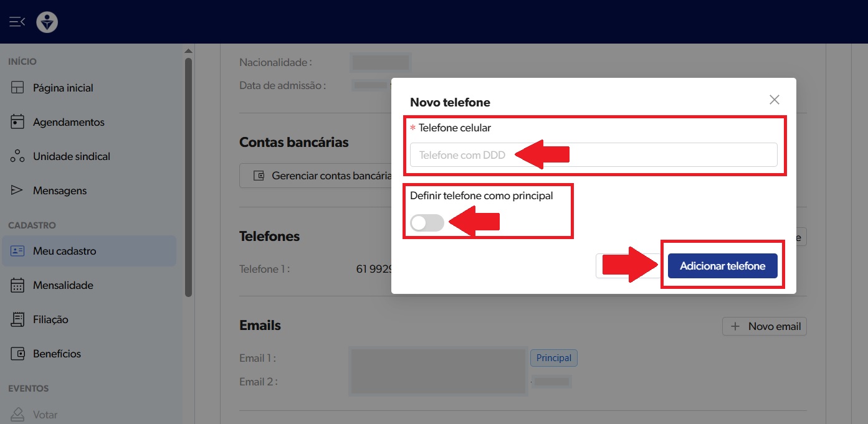Click the Agendamentos calendar icon

17,122
